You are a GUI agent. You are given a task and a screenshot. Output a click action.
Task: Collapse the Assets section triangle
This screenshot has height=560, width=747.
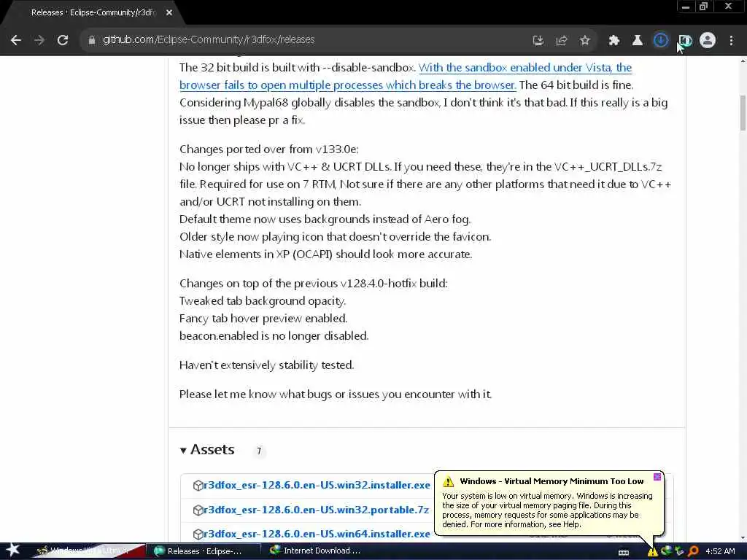183,451
